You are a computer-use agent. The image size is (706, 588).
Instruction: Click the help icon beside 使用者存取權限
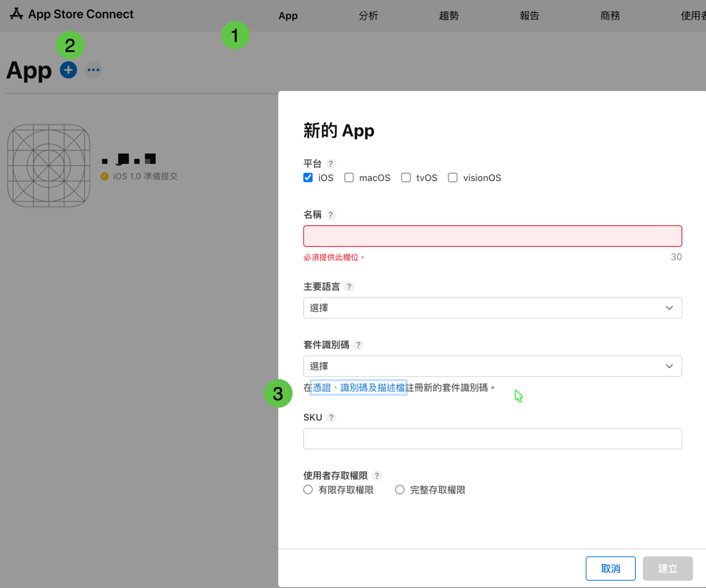click(377, 475)
